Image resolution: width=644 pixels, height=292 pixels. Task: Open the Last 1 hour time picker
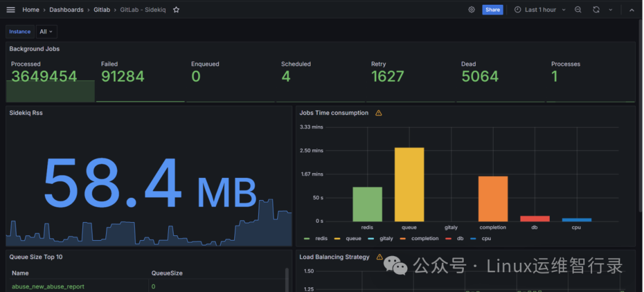[540, 10]
